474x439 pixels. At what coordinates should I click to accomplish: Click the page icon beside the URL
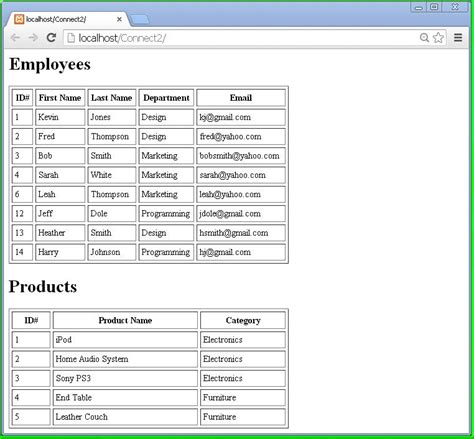tap(71, 38)
